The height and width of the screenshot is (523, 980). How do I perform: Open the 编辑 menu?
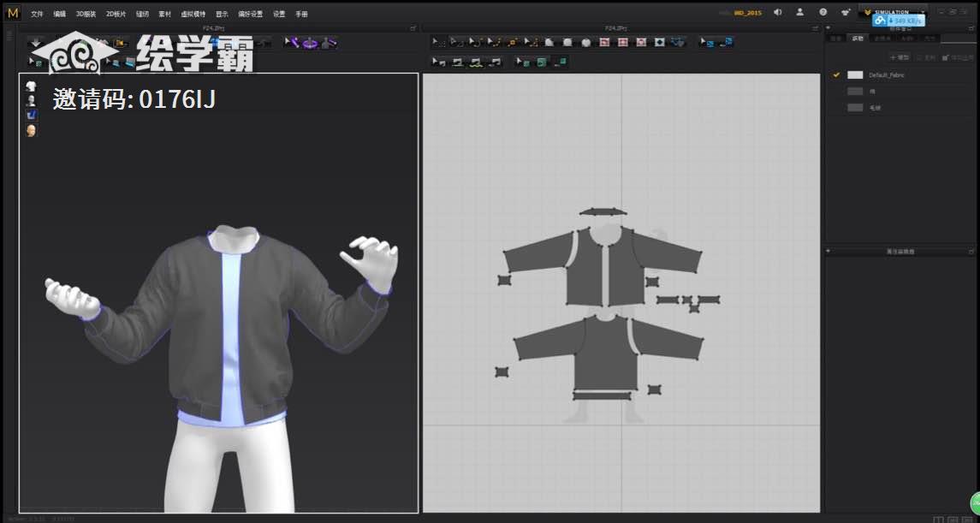coord(59,13)
